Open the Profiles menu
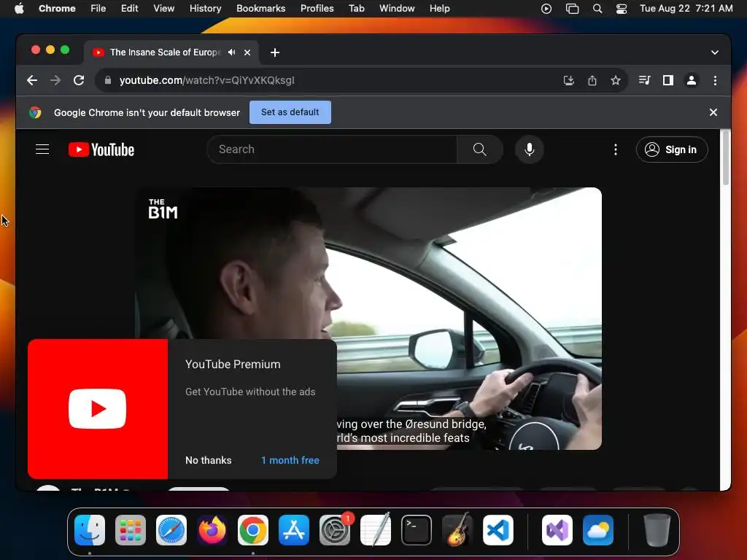This screenshot has width=747, height=560. click(x=317, y=9)
